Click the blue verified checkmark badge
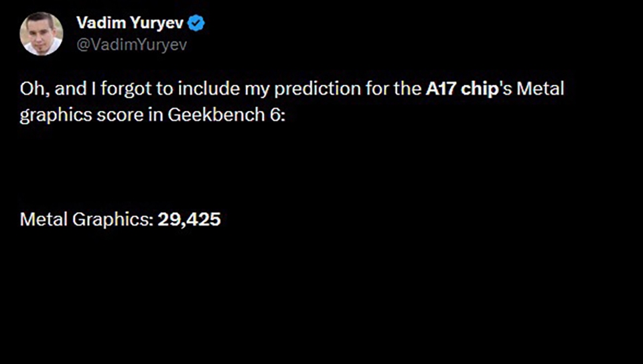The height and width of the screenshot is (364, 643). 196,23
